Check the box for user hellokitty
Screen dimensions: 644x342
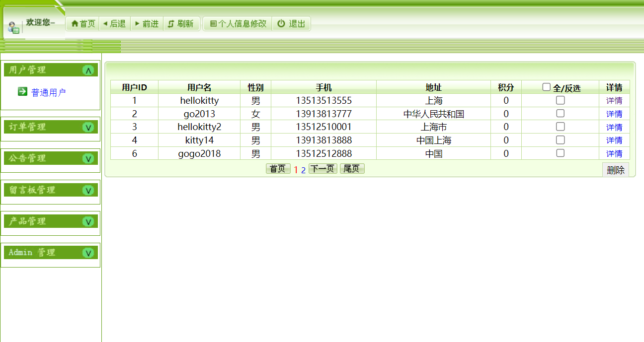pyautogui.click(x=560, y=100)
